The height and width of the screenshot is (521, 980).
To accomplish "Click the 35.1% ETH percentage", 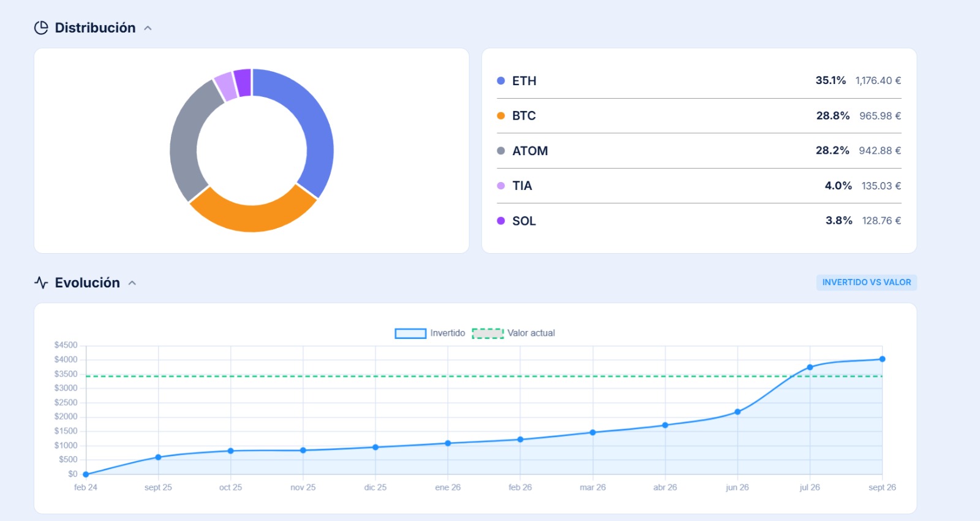I will click(x=831, y=80).
